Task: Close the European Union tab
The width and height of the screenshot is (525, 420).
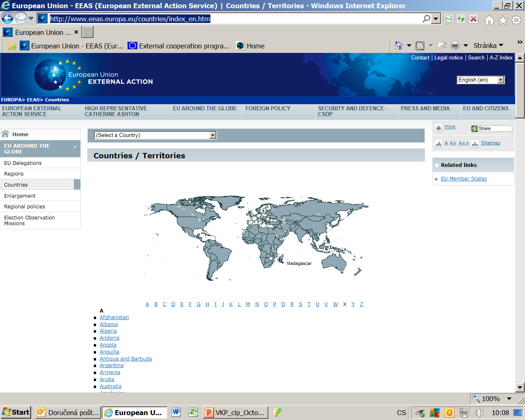Action: (76, 32)
